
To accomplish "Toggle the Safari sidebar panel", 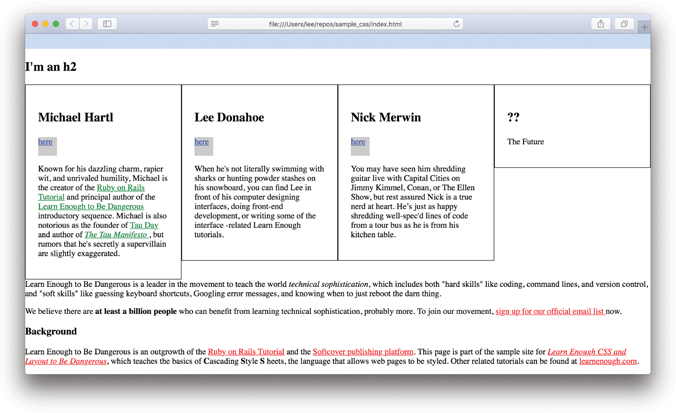I will pyautogui.click(x=107, y=24).
